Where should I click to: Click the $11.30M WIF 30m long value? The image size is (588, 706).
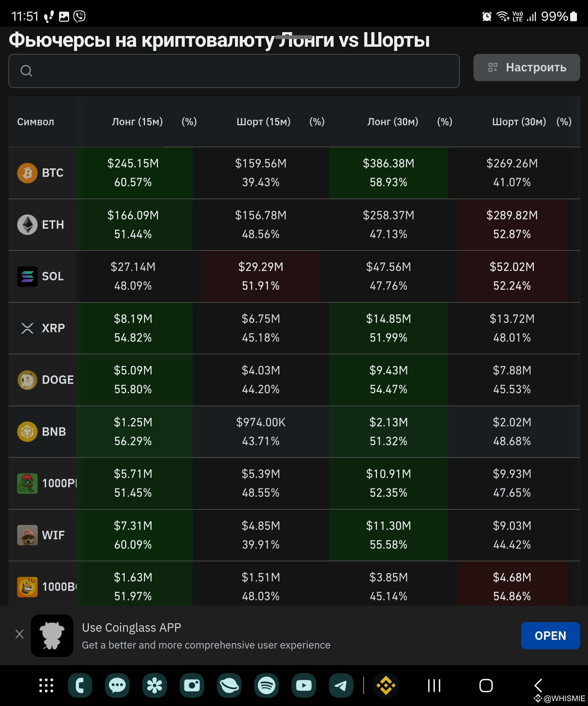[389, 526]
